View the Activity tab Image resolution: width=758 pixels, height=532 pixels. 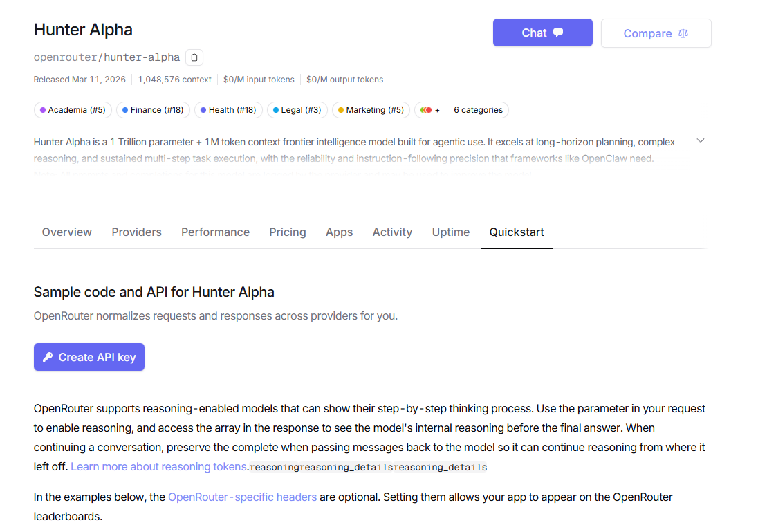point(392,232)
